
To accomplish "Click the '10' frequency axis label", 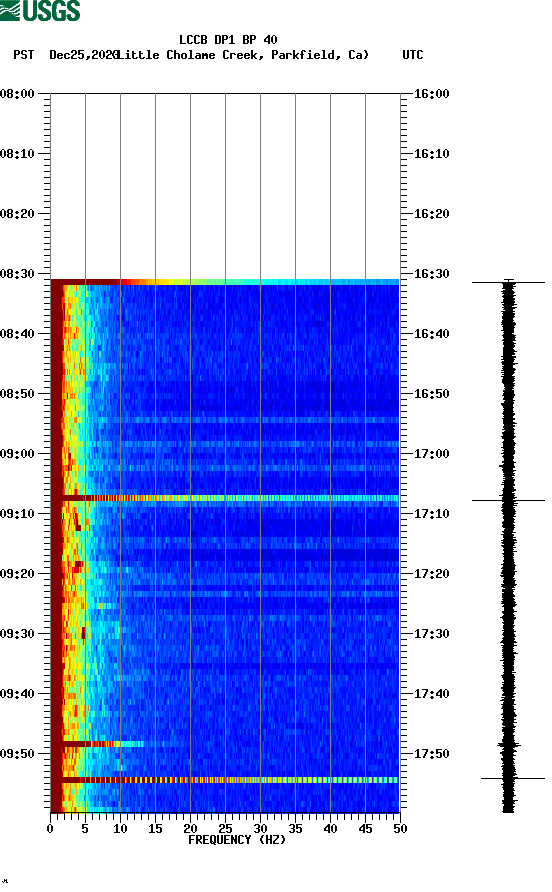I will 120,829.
